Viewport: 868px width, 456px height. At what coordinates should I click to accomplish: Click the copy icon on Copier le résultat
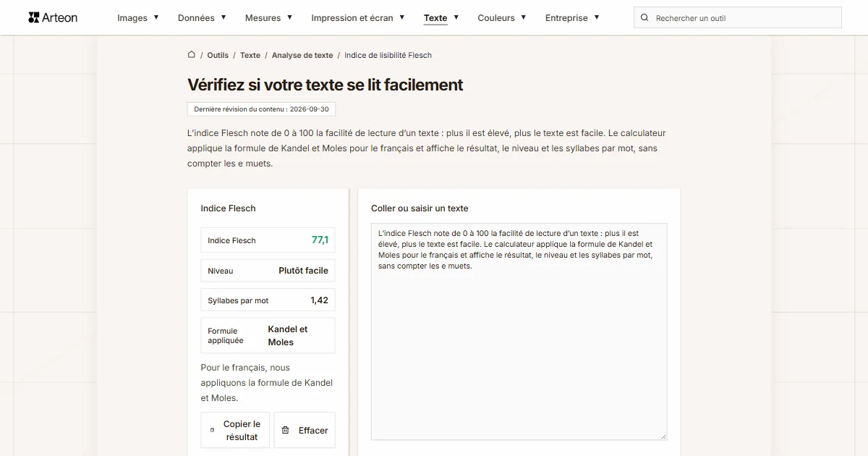tap(212, 430)
